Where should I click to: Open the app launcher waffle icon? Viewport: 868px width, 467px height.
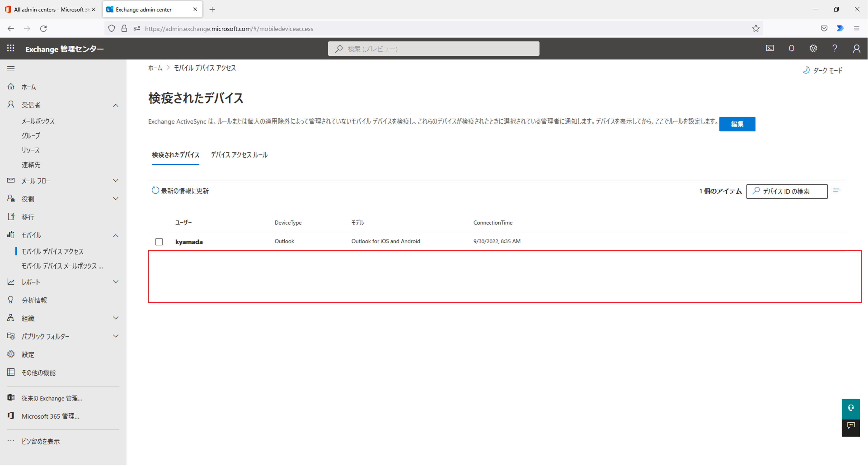click(x=10, y=49)
